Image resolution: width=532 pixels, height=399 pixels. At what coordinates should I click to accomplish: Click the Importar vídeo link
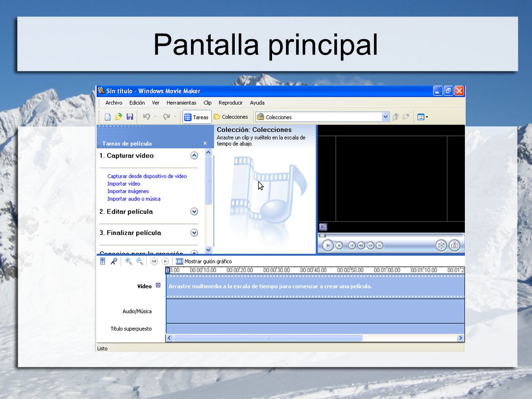[124, 184]
